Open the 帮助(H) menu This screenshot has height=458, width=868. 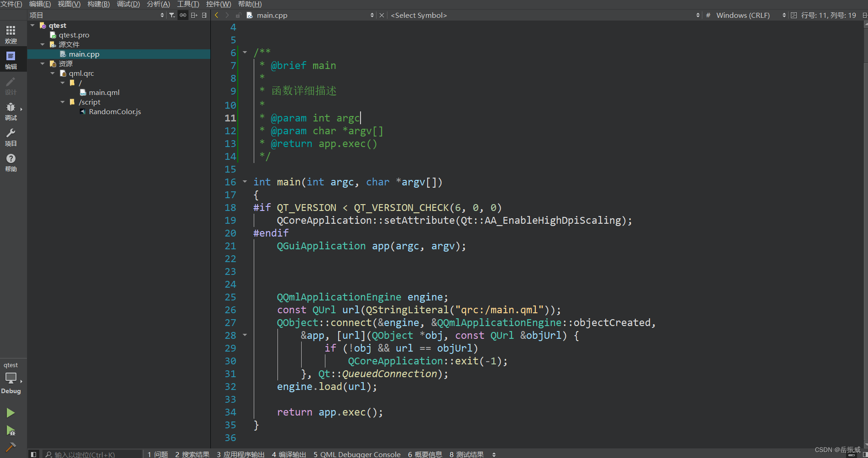[x=250, y=4]
